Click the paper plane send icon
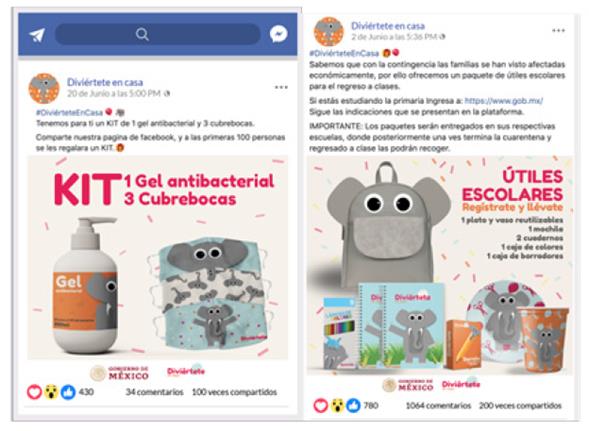 [x=37, y=35]
